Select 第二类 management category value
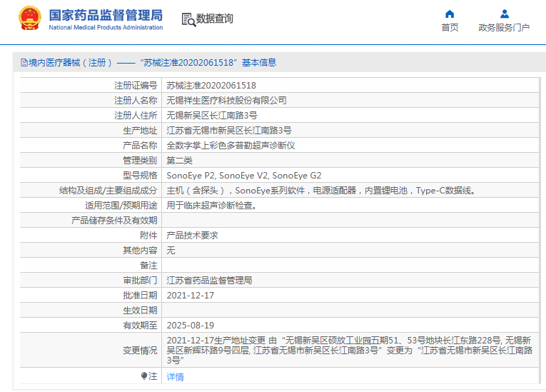Viewport: 546px width, 392px height. pyautogui.click(x=179, y=160)
